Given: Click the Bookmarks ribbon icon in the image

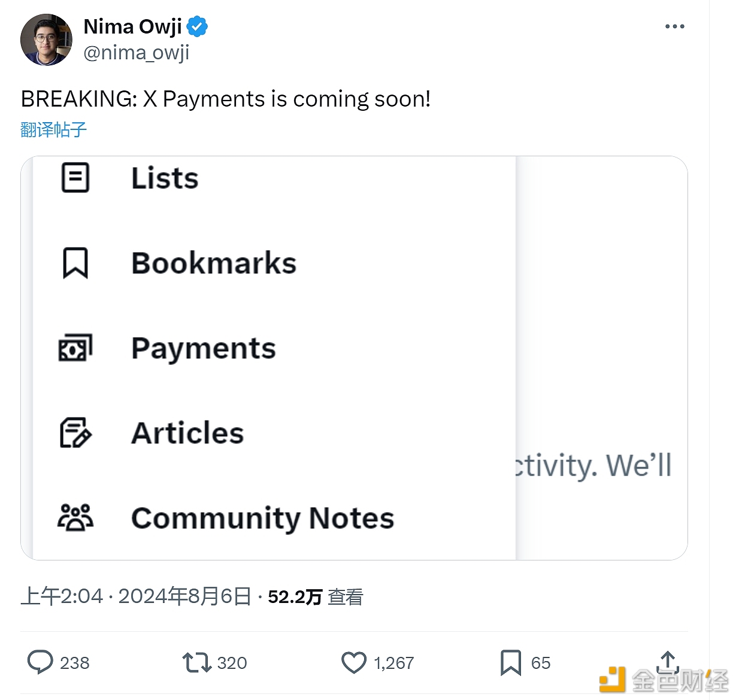Looking at the screenshot, I should point(75,263).
